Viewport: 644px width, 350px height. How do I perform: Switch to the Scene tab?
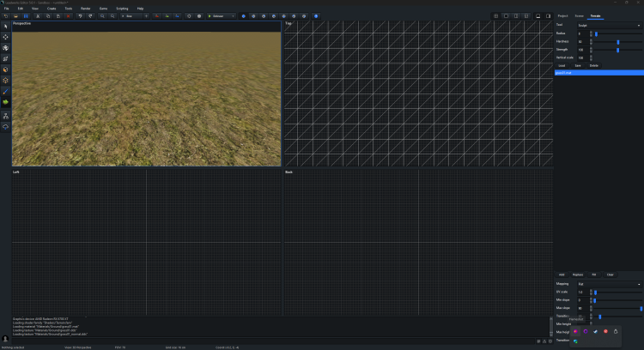[x=579, y=15]
